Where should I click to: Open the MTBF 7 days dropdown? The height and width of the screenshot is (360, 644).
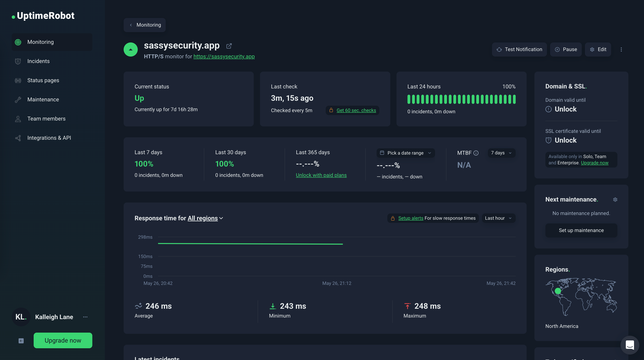[502, 153]
